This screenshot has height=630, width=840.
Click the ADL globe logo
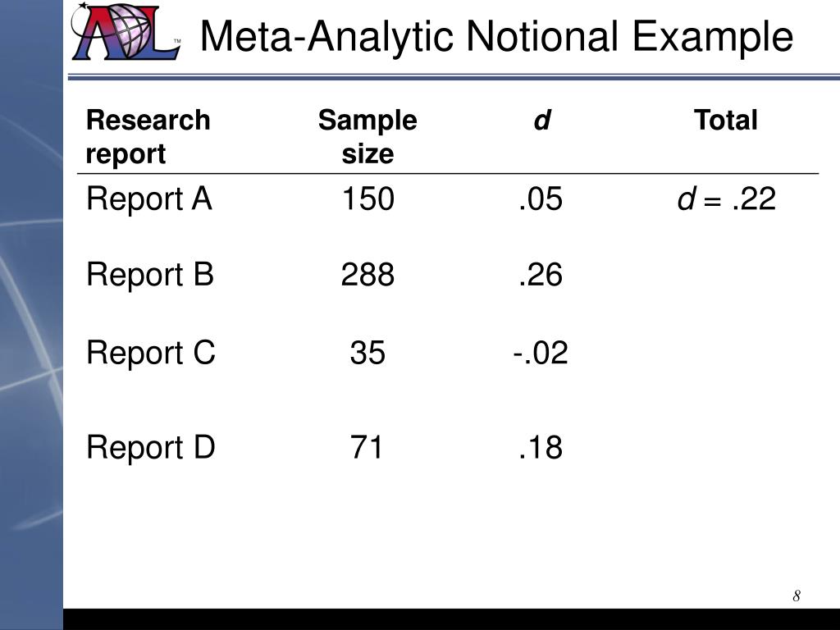[x=126, y=32]
